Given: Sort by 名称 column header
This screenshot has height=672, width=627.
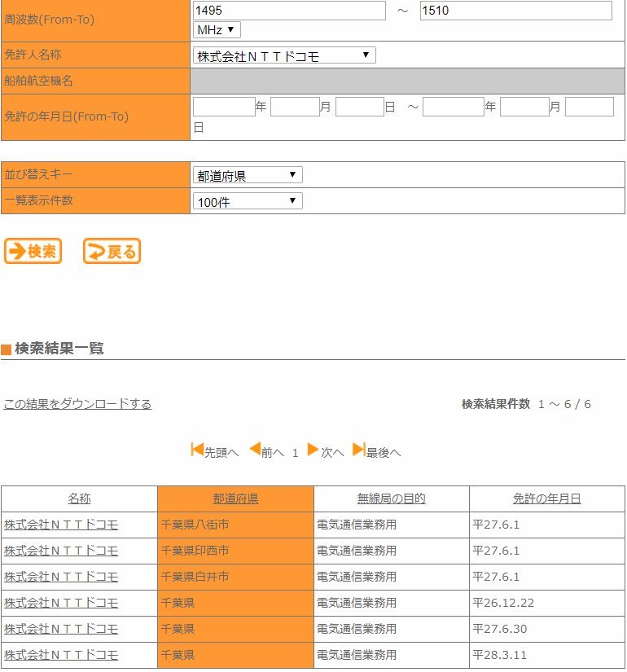Looking at the screenshot, I should point(79,499).
